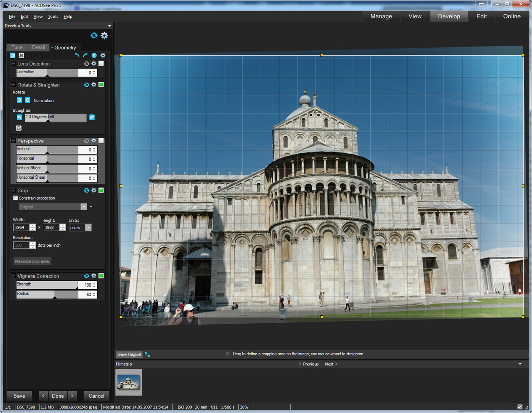
Task: Toggle the Vignette Correction enable square
Action: [101, 276]
